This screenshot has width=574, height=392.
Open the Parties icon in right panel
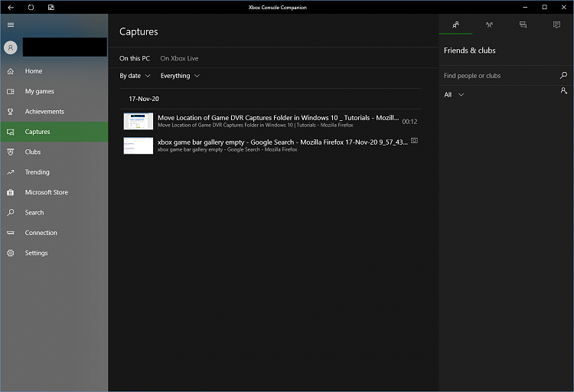tap(490, 25)
